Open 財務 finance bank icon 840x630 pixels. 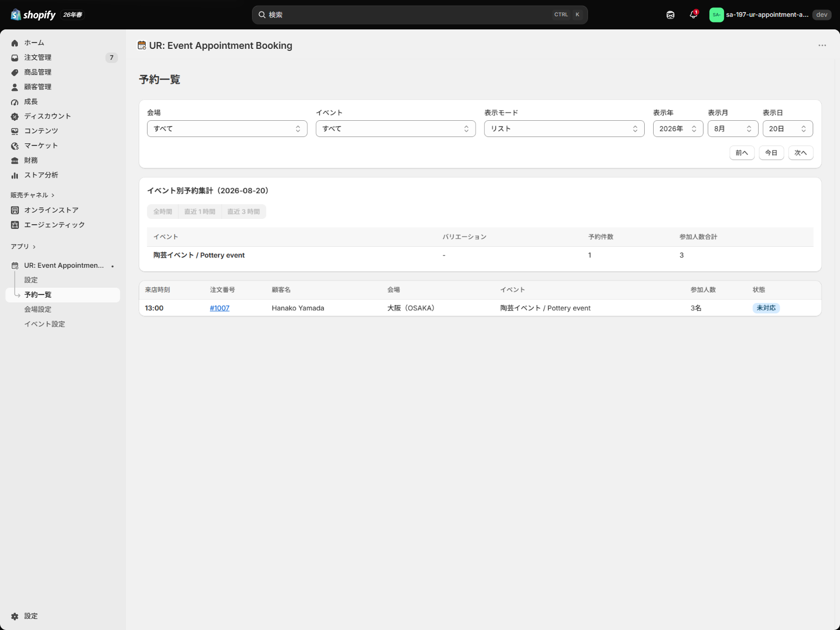pyautogui.click(x=15, y=161)
